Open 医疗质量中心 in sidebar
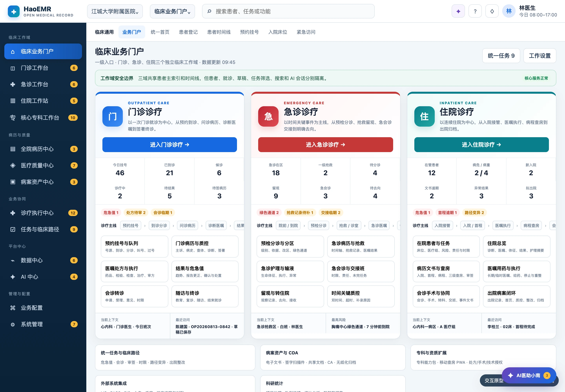Screen dimensions: 565x392 click(43, 166)
